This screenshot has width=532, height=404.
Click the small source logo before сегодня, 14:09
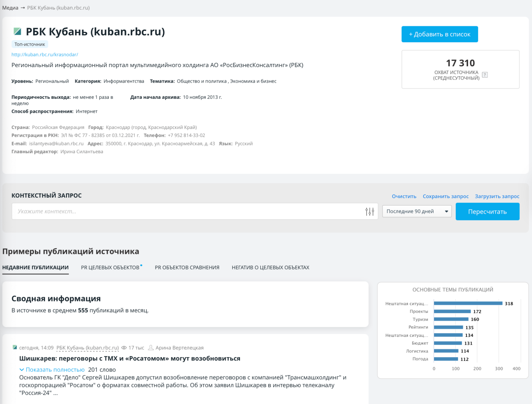click(x=15, y=347)
